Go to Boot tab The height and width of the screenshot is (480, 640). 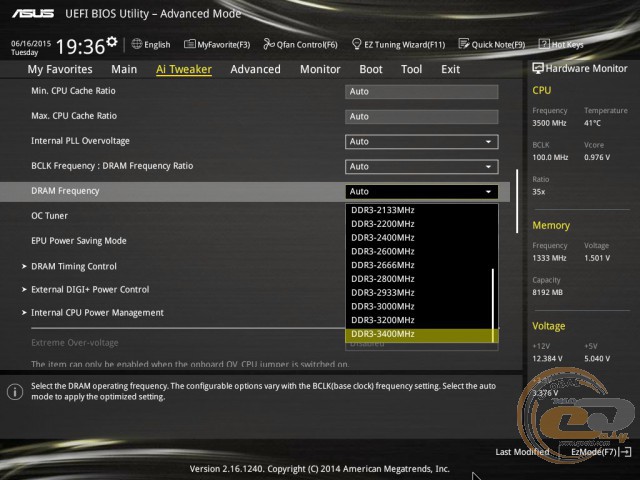[x=371, y=69]
